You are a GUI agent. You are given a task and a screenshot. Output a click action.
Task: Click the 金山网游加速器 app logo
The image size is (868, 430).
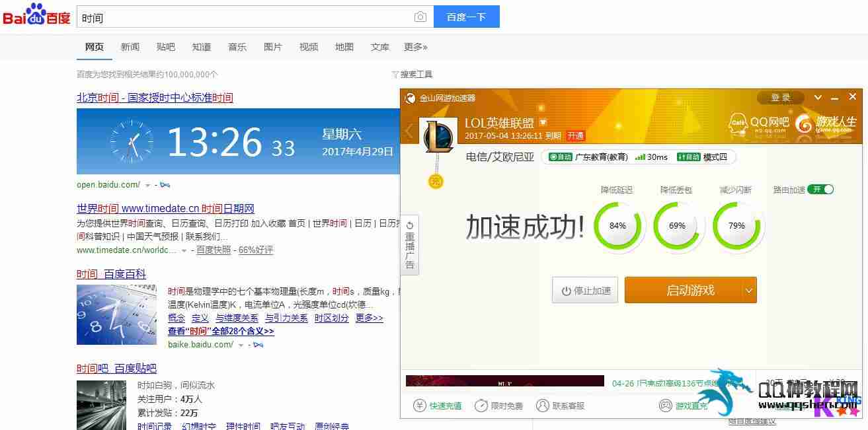point(410,98)
